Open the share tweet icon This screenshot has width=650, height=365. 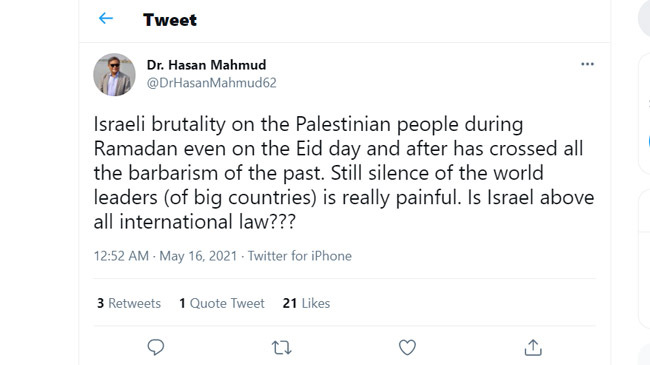coord(533,348)
